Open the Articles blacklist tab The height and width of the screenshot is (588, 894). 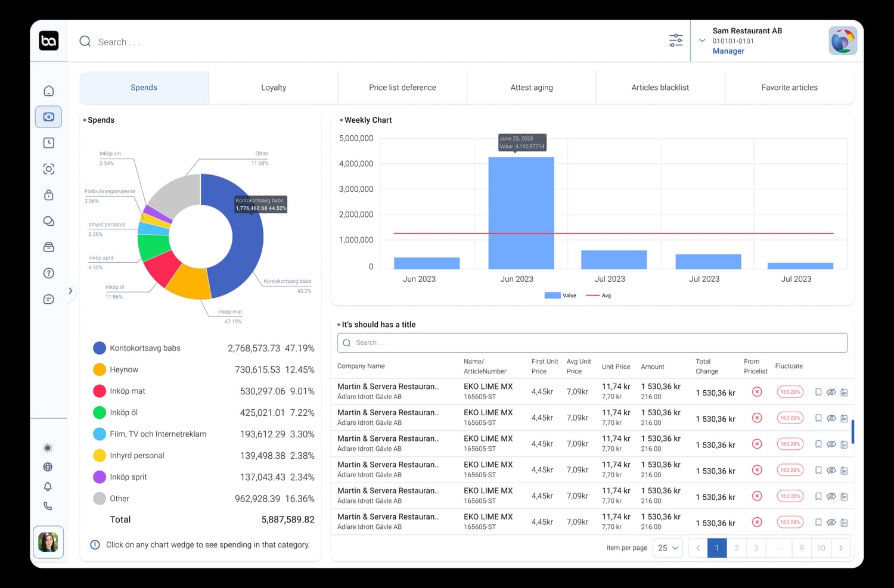tap(660, 87)
